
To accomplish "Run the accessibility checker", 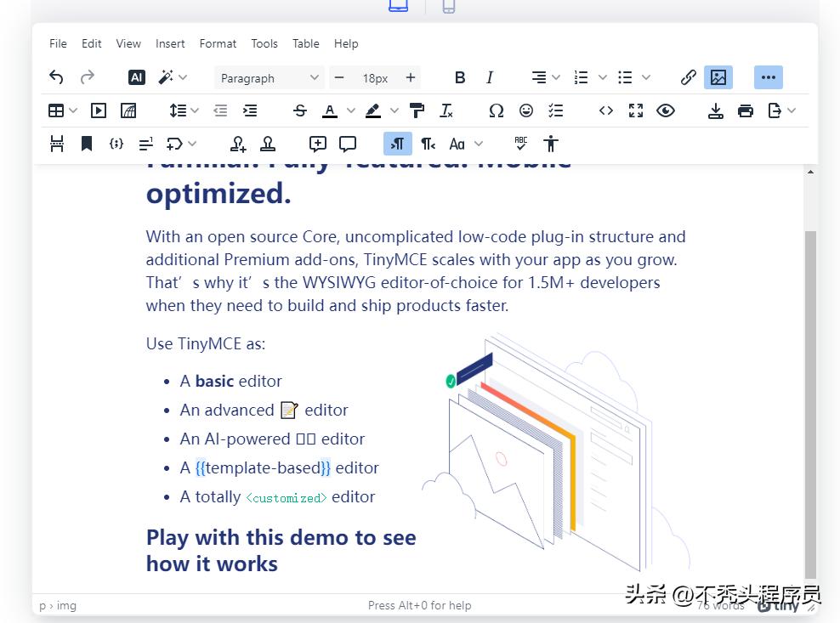I will [550, 144].
